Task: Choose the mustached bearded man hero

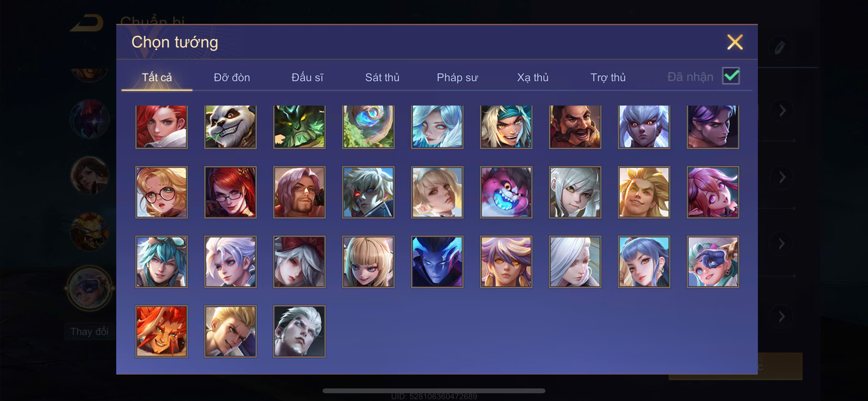Action: (x=575, y=127)
